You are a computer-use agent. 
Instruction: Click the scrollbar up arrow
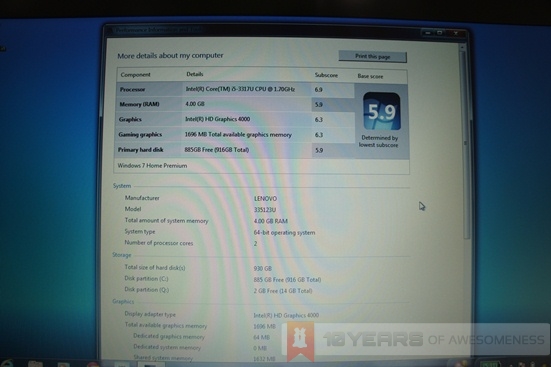[462, 47]
